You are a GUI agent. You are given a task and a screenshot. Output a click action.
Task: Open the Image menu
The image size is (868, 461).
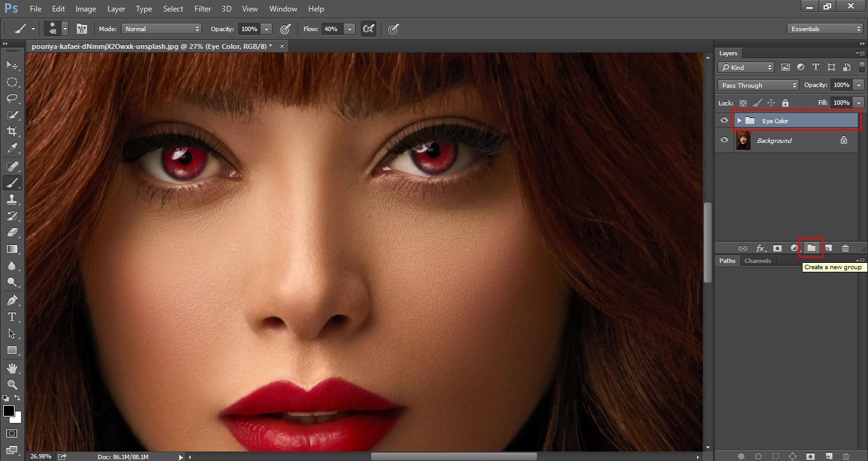(86, 9)
